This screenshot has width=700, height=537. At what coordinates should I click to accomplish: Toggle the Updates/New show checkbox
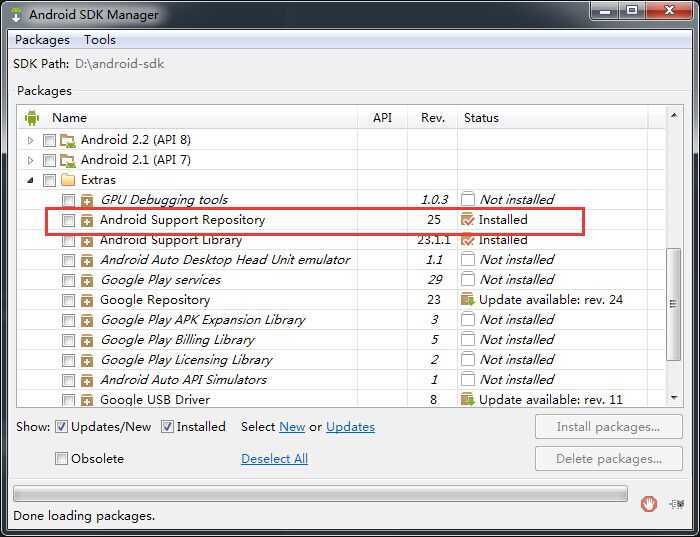(61, 427)
